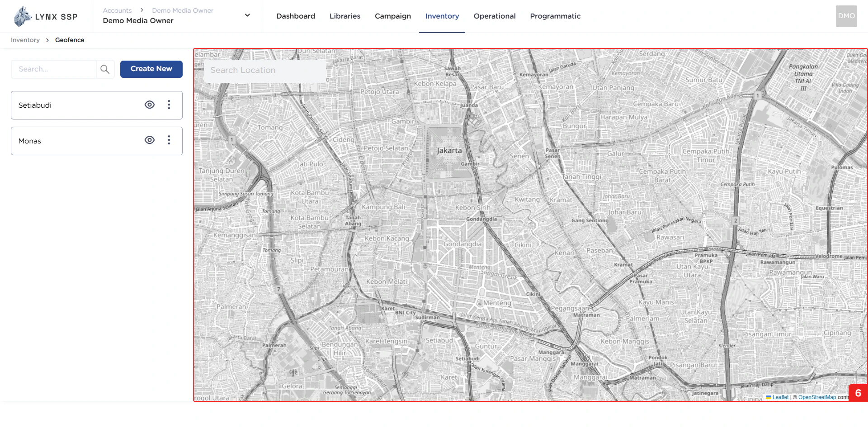Click the Menteng label on map

[497, 303]
